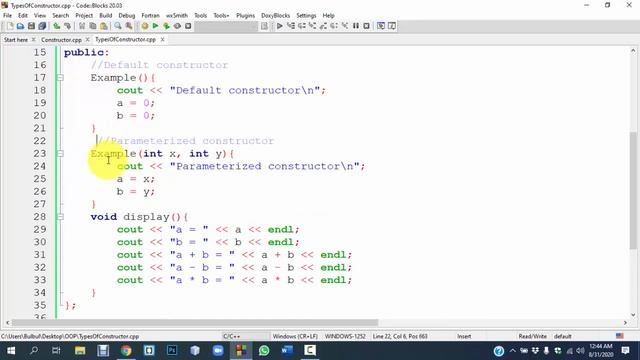Open WhatsApp from the taskbar
The width and height of the screenshot is (640, 360).
(x=264, y=351)
